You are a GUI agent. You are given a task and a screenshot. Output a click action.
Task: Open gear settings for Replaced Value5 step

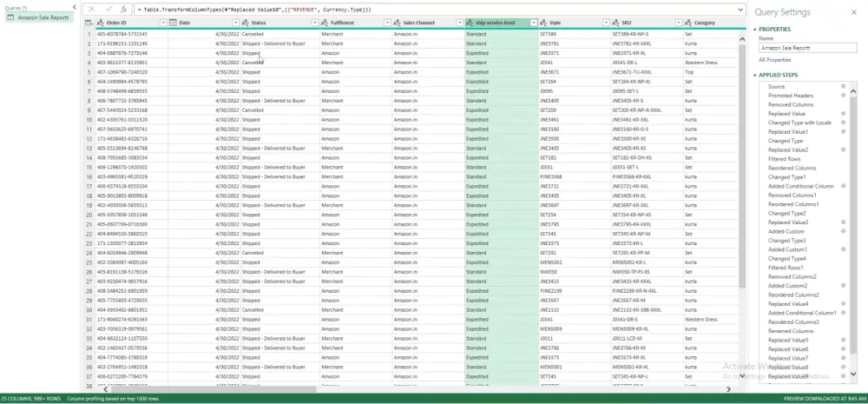[843, 340]
